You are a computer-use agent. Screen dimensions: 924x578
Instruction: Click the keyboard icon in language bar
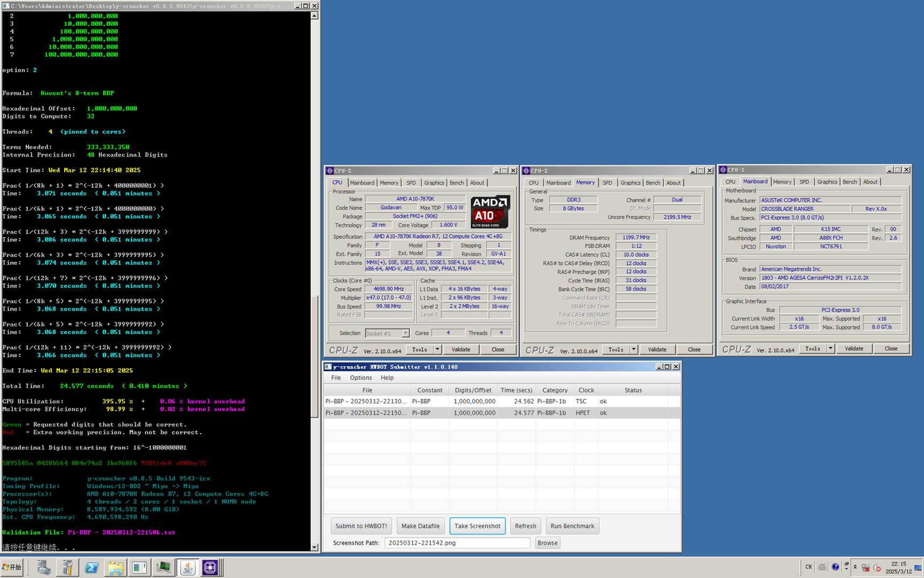822,567
